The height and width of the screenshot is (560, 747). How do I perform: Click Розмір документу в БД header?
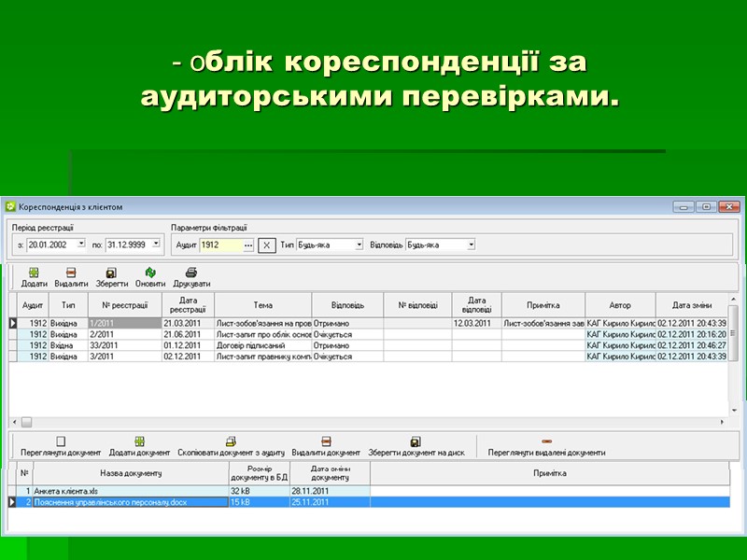click(260, 473)
